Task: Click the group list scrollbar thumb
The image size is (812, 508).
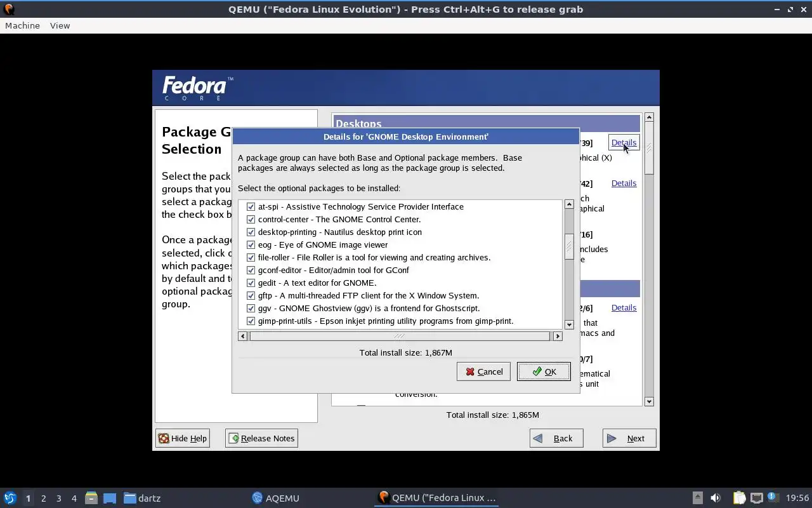Action: (649, 149)
